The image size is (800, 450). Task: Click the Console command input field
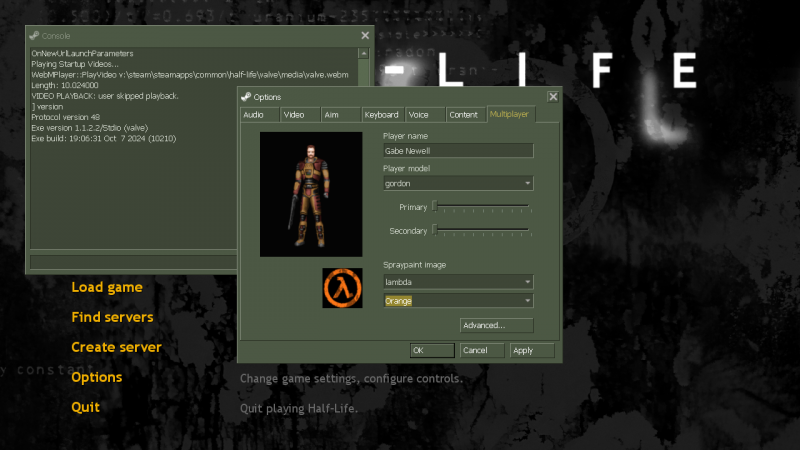[x=134, y=261]
